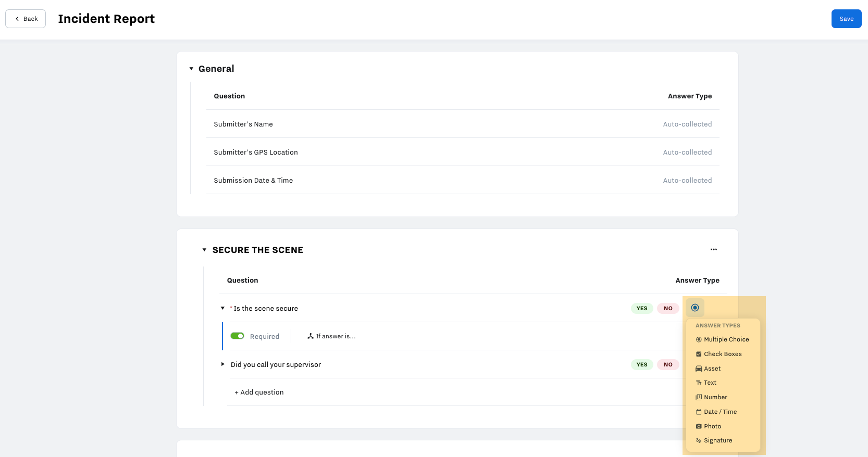The height and width of the screenshot is (457, 868).
Task: Select Date / Time answer type
Action: click(720, 412)
